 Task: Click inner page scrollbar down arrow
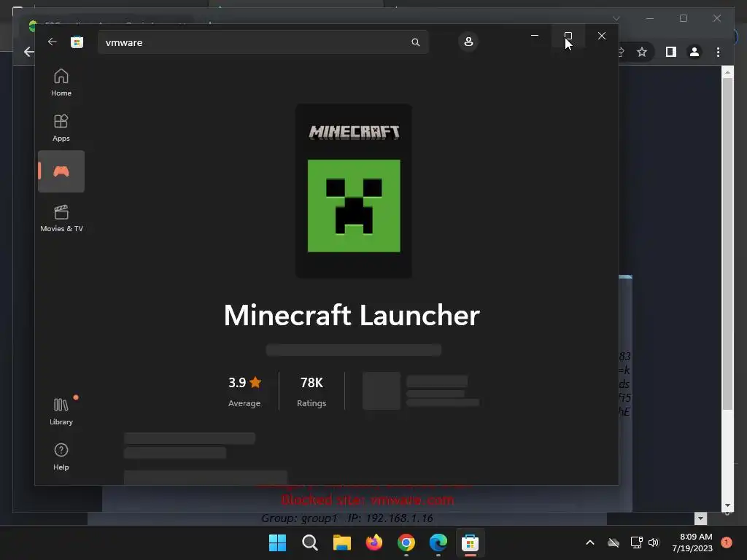pos(700,518)
